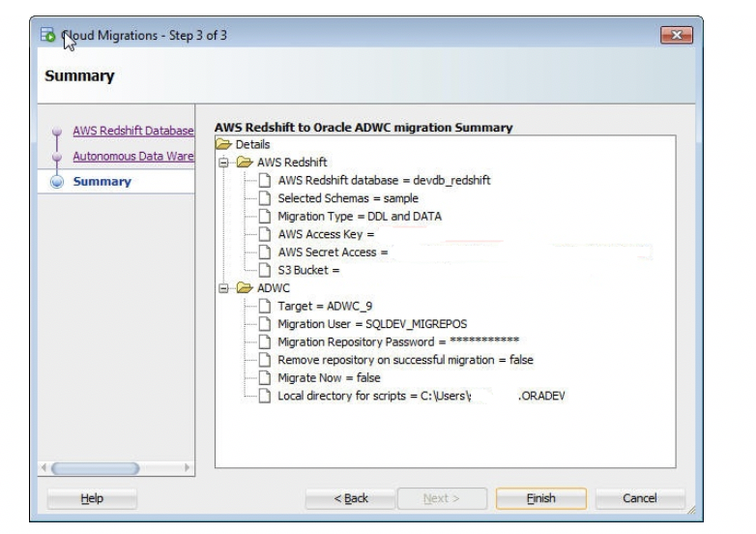The image size is (756, 534).
Task: Select the Details root tree item
Action: click(x=252, y=144)
